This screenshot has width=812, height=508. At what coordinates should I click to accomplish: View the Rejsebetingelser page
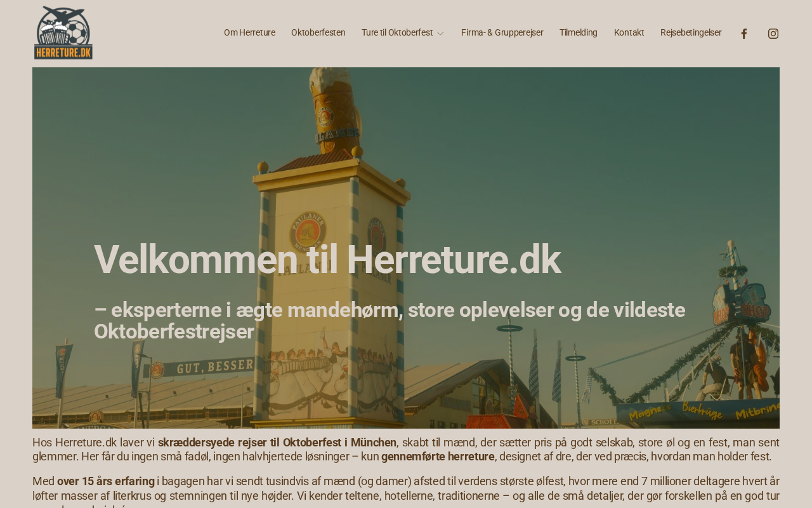(691, 32)
